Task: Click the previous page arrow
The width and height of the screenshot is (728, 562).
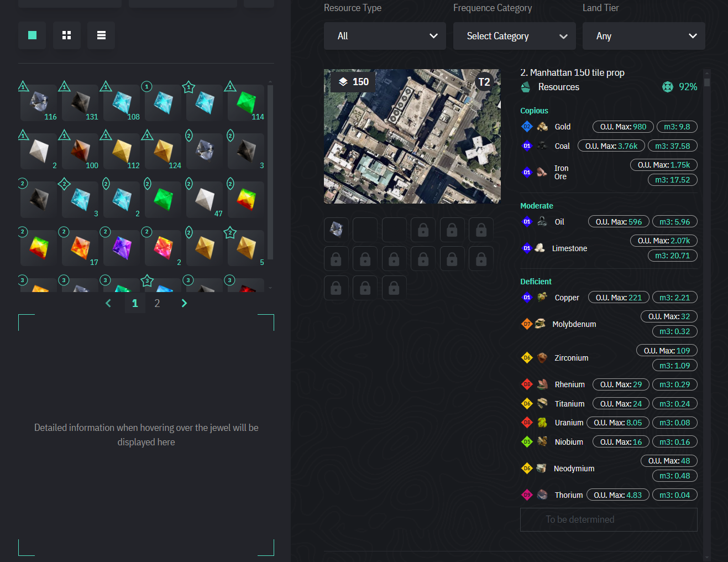Action: pos(108,303)
